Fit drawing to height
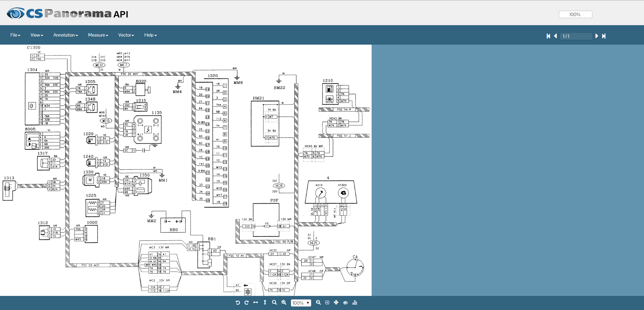 [x=265, y=303]
